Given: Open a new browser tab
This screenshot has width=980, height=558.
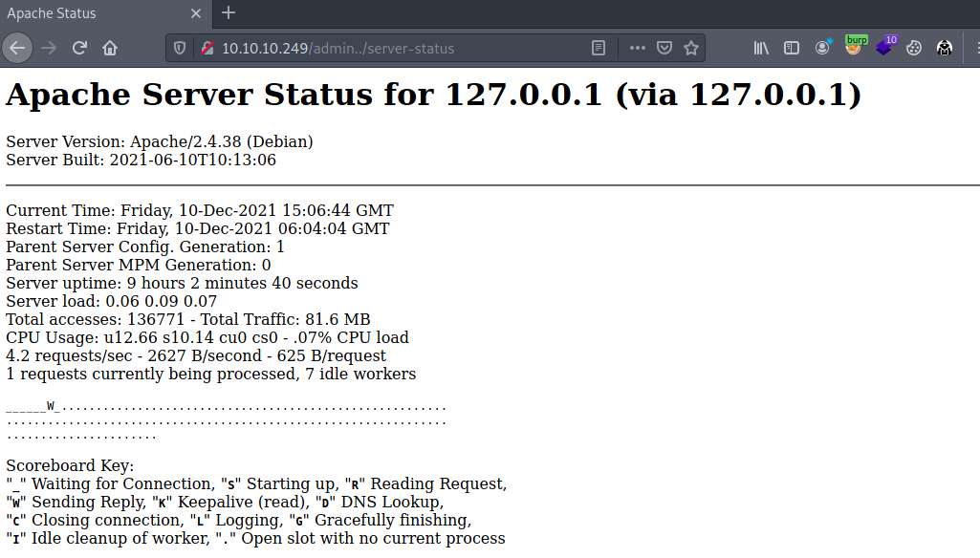Looking at the screenshot, I should (x=229, y=13).
